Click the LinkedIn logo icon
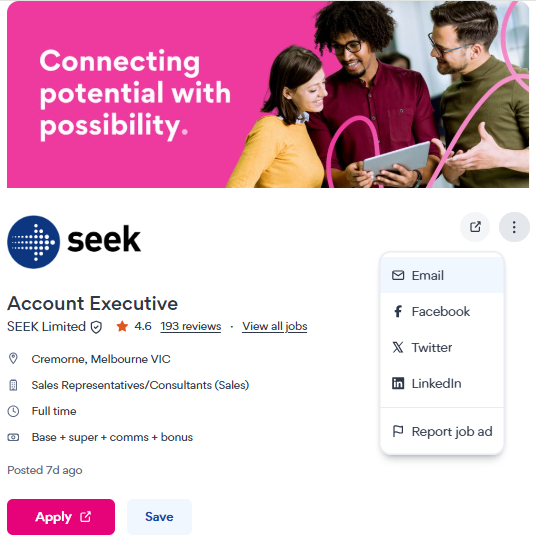 pos(398,383)
